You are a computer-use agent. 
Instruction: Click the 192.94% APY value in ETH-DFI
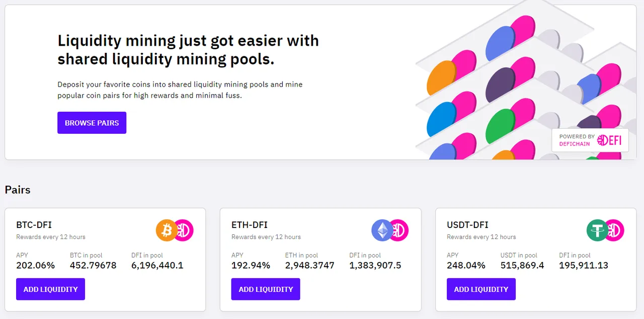251,265
